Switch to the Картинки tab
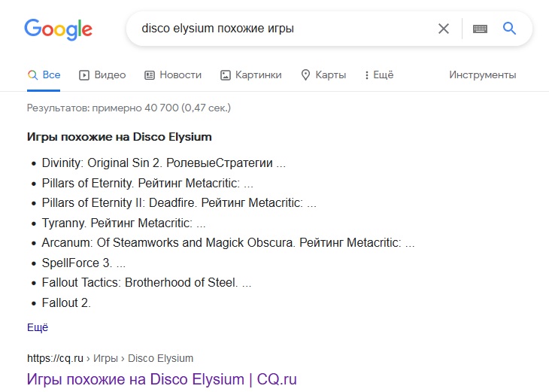 point(258,74)
